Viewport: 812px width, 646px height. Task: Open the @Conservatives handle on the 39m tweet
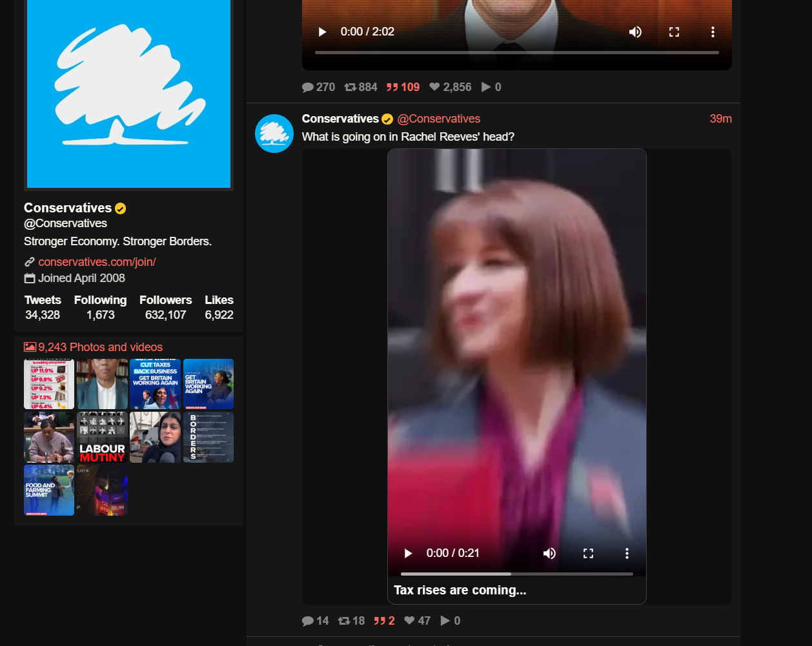point(439,119)
